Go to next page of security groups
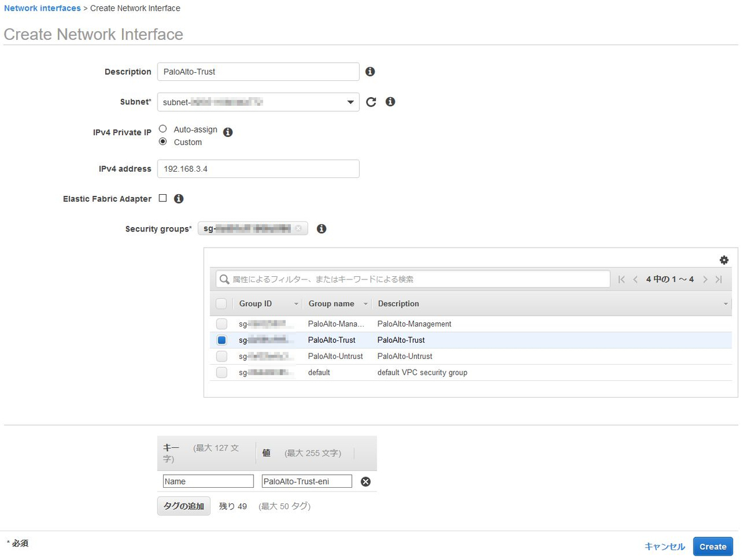747x560 pixels. (705, 279)
